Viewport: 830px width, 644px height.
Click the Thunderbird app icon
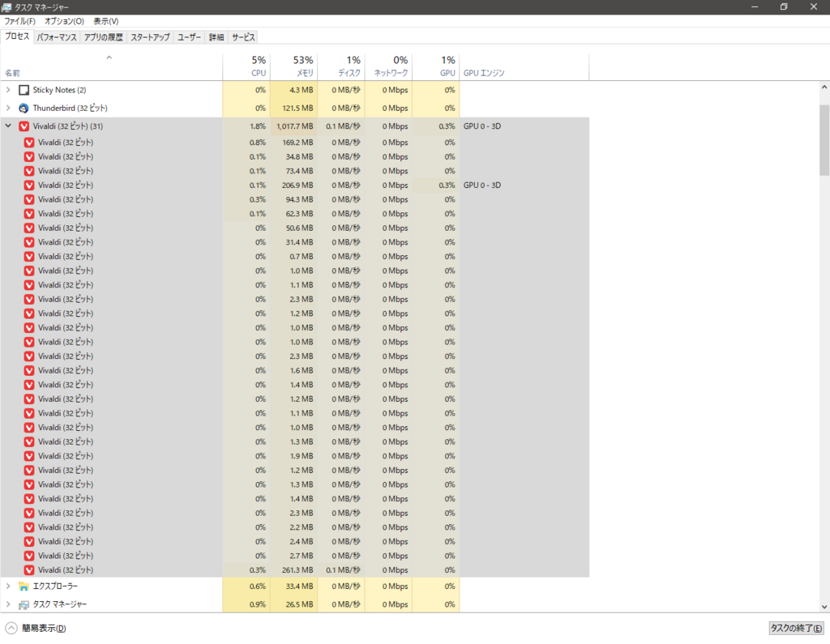point(24,108)
